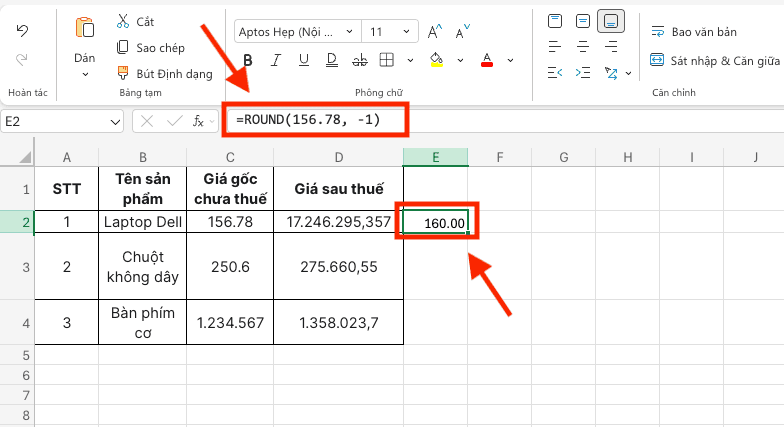Image resolution: width=784 pixels, height=427 pixels.
Task: Select column G header
Action: (564, 158)
